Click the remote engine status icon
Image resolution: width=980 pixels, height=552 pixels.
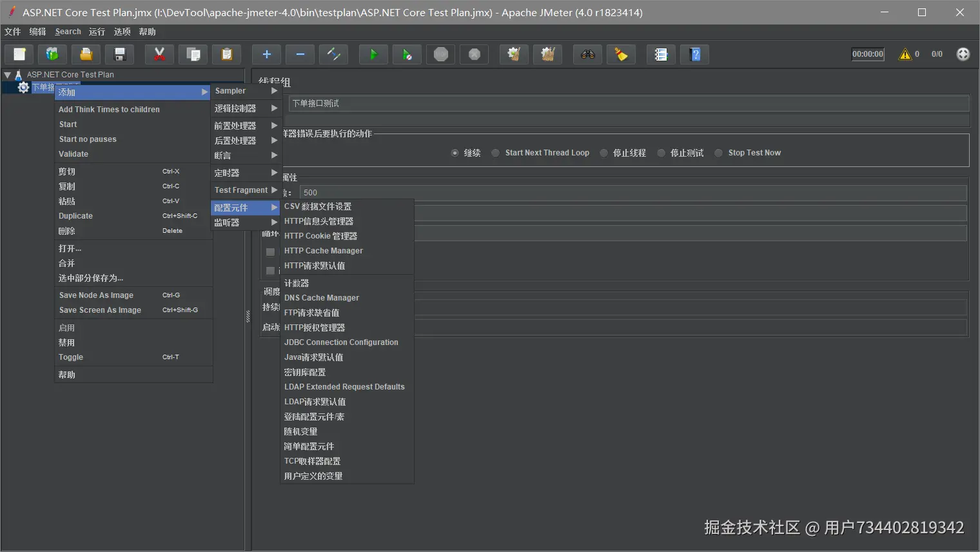point(963,54)
